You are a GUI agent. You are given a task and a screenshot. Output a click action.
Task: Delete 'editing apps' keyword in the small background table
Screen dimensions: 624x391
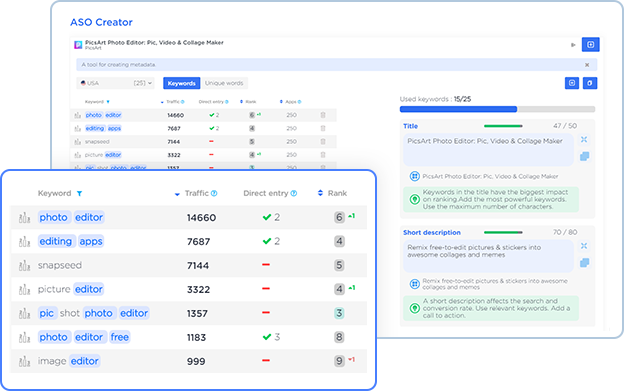pos(323,128)
